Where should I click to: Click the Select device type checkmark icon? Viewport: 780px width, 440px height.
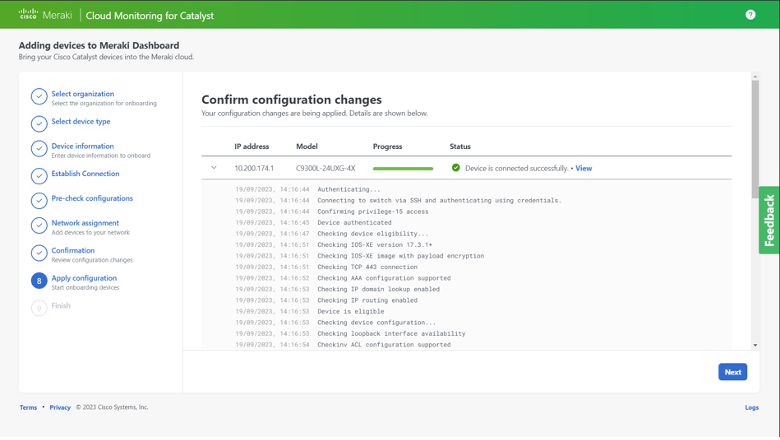pos(39,124)
